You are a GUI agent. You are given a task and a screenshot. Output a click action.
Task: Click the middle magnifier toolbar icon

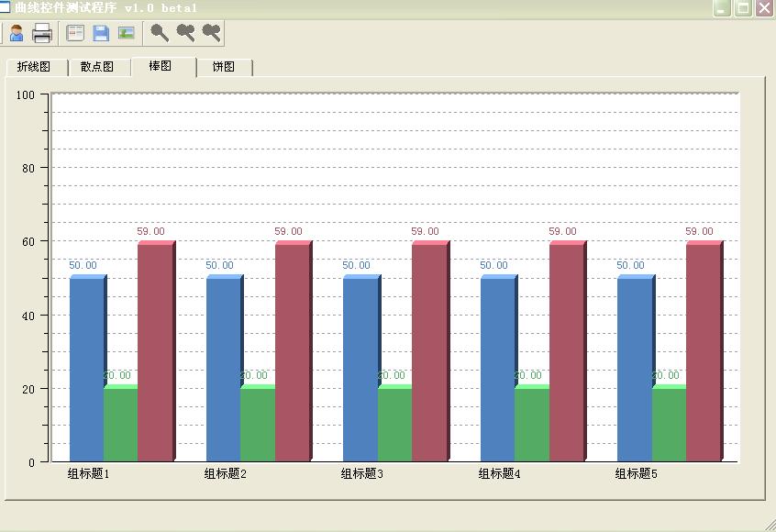185,33
